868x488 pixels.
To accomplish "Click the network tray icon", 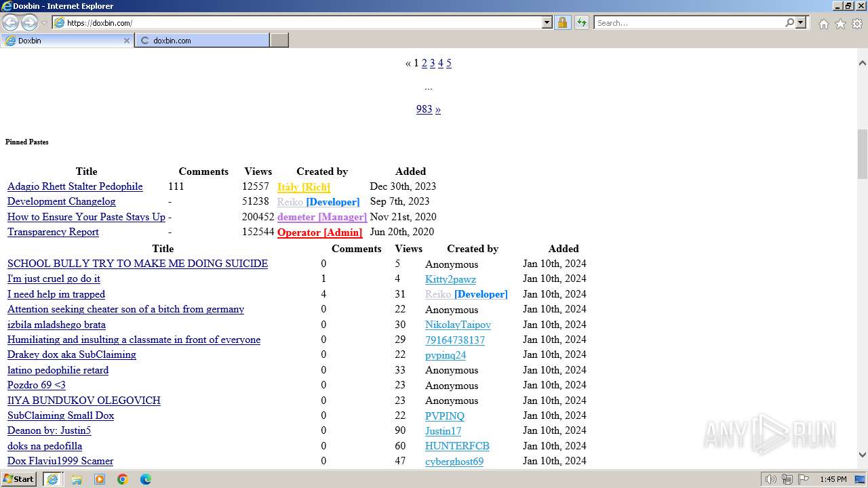I will (x=787, y=479).
